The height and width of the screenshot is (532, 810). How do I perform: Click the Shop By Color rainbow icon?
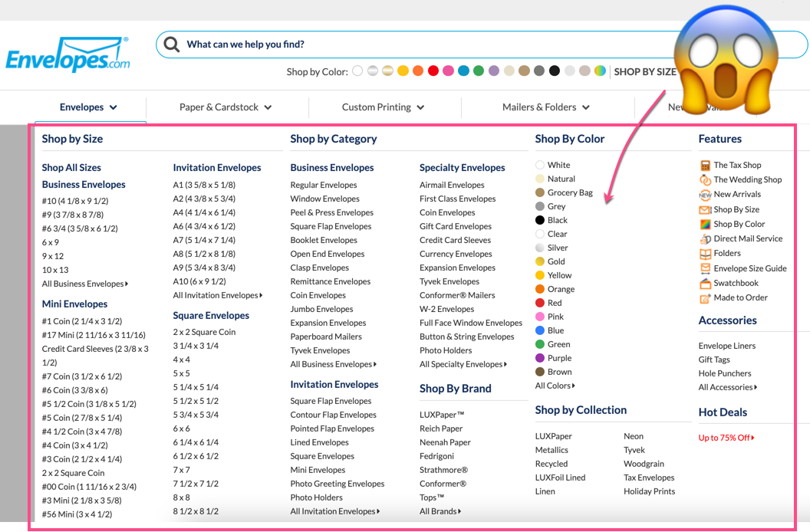[705, 224]
